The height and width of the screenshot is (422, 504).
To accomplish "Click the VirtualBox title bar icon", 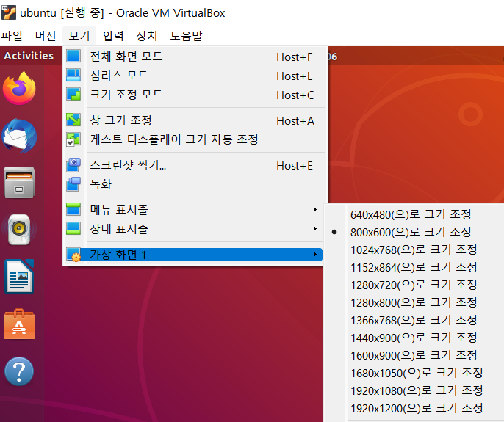I will 9,12.
